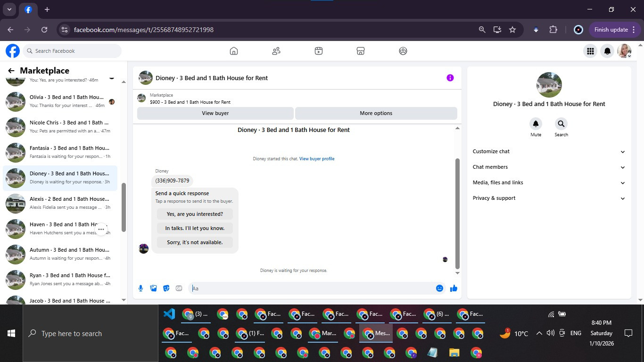Screen dimensions: 644x362
Task: Open the Reels video icon in top navigation
Action: [x=319, y=51]
